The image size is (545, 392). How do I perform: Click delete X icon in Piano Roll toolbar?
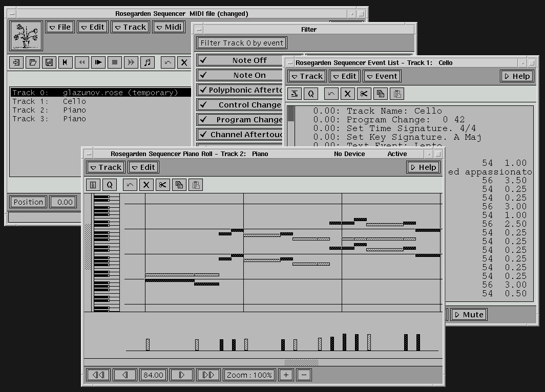click(x=146, y=185)
